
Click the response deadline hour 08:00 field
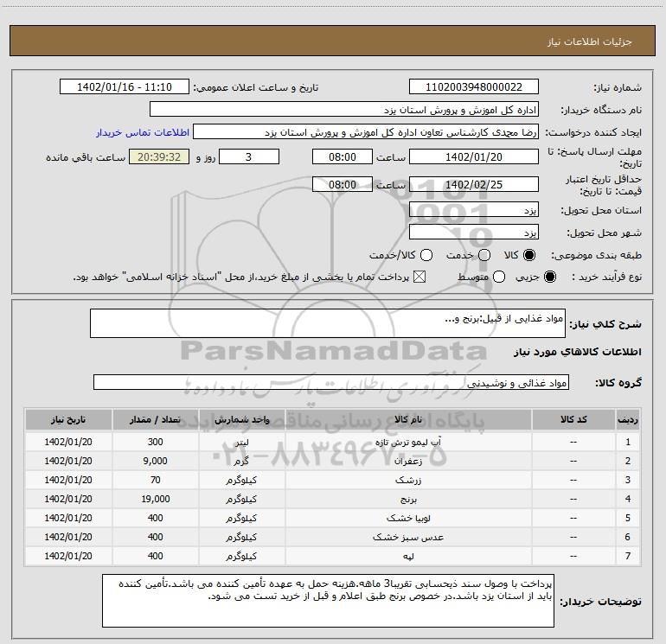tap(343, 156)
